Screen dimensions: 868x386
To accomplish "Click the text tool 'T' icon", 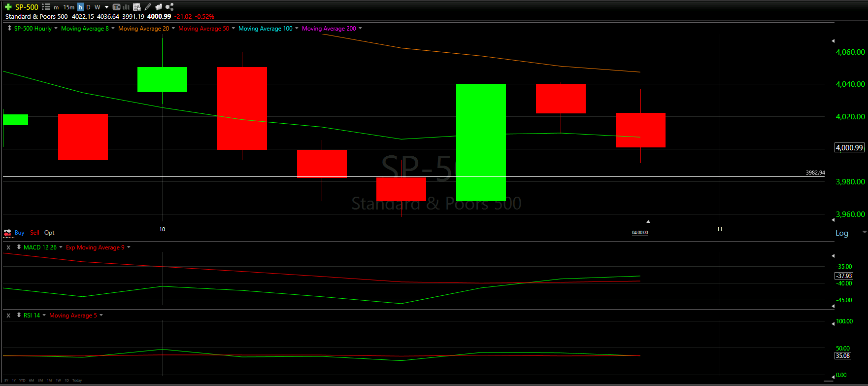I will (x=116, y=7).
